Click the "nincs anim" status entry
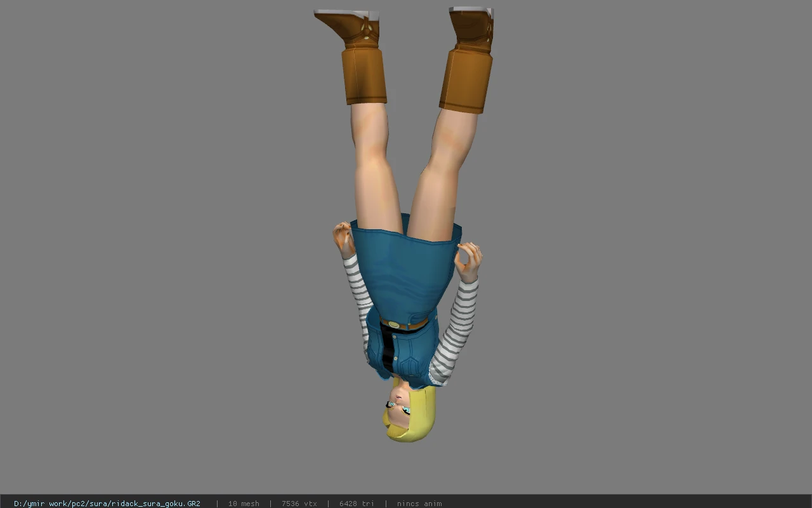The width and height of the screenshot is (812, 508). point(419,504)
